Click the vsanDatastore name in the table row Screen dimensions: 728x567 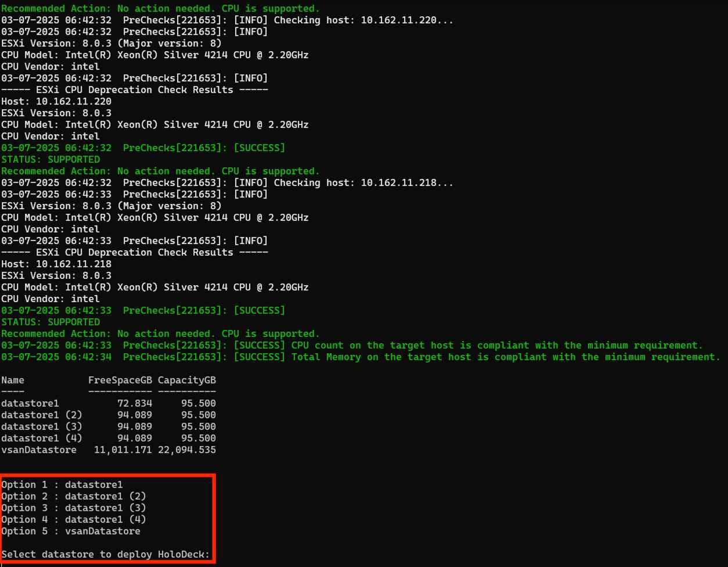click(x=39, y=450)
